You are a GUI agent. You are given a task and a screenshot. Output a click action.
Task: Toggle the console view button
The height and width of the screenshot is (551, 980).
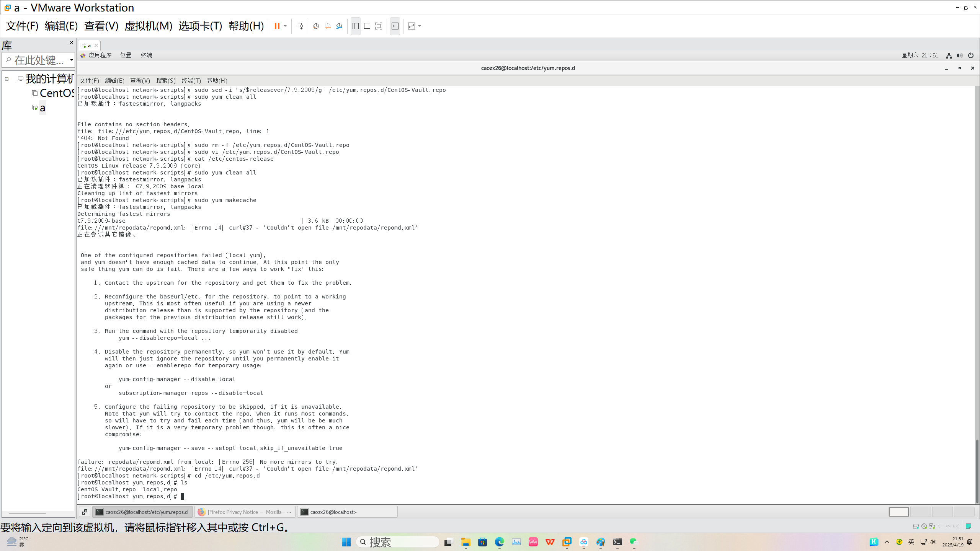(x=395, y=26)
